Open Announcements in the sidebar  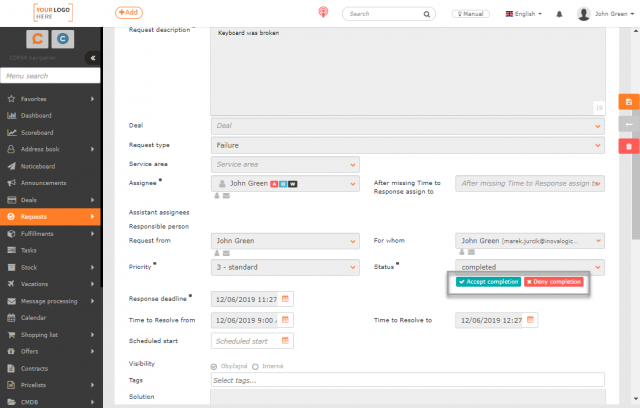coord(51,183)
